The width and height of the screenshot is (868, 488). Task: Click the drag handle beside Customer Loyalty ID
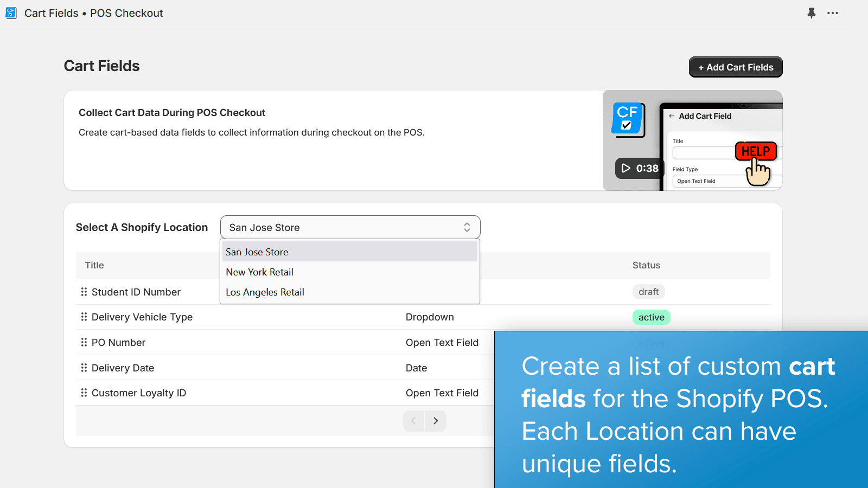(83, 393)
